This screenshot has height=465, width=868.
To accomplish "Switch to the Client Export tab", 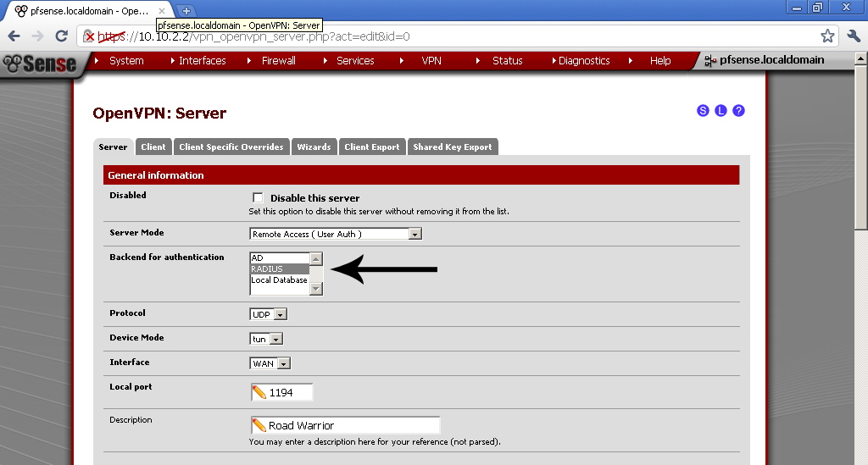I will [372, 147].
